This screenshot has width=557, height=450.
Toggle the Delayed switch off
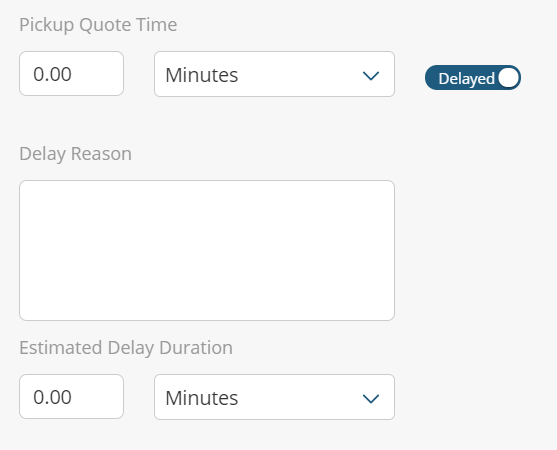click(x=473, y=77)
